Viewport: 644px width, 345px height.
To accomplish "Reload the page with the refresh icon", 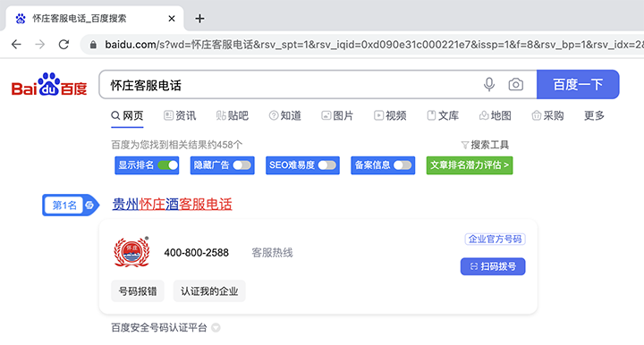I will click(x=64, y=45).
